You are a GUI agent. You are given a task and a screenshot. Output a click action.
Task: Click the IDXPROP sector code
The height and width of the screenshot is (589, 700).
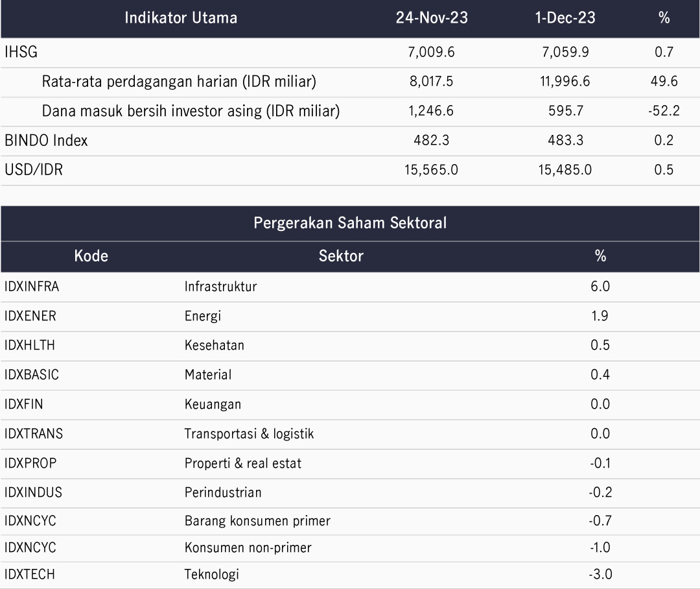(30, 463)
